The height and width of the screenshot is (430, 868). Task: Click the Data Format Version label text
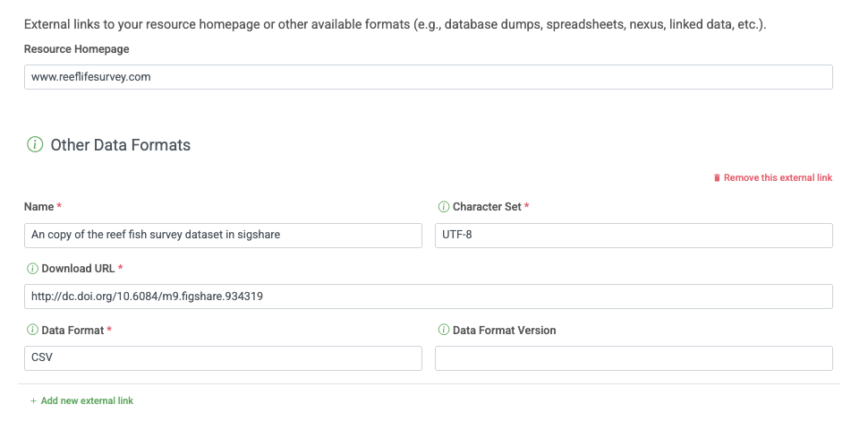click(504, 331)
